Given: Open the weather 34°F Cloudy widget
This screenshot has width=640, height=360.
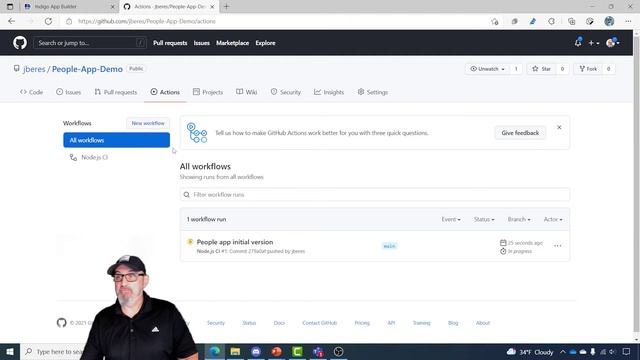Looking at the screenshot, I should point(530,352).
